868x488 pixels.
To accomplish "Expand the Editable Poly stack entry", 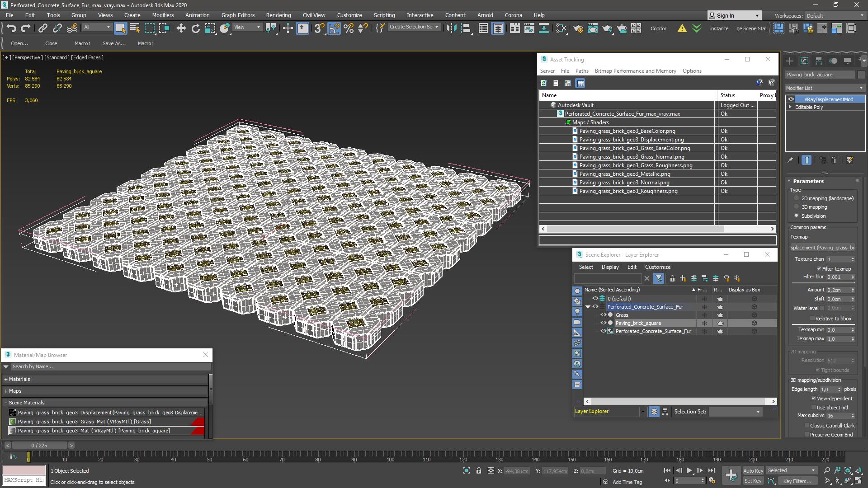I will point(790,107).
